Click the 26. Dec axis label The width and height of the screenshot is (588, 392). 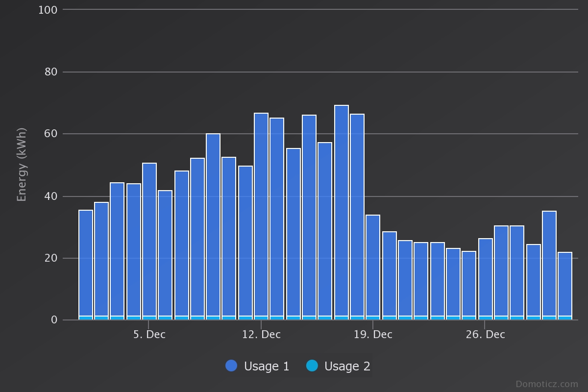pyautogui.click(x=485, y=335)
